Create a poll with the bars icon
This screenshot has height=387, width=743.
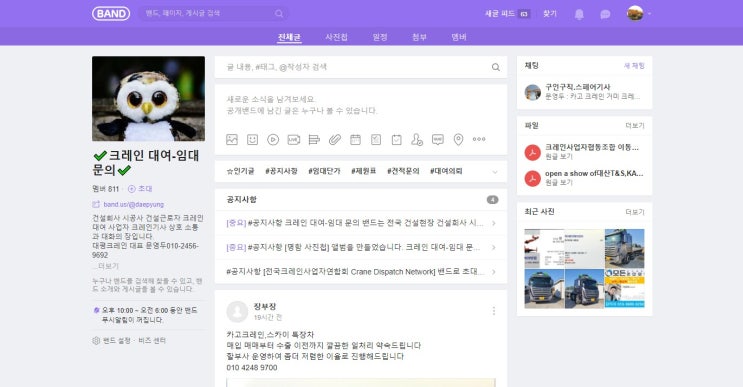tap(314, 139)
